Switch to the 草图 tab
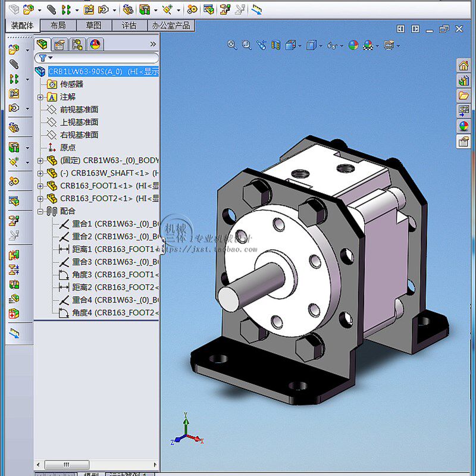 (x=94, y=26)
